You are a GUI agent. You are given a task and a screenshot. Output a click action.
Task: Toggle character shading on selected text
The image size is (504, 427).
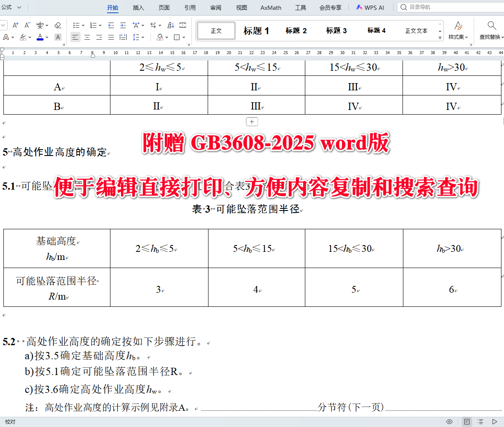(58, 37)
